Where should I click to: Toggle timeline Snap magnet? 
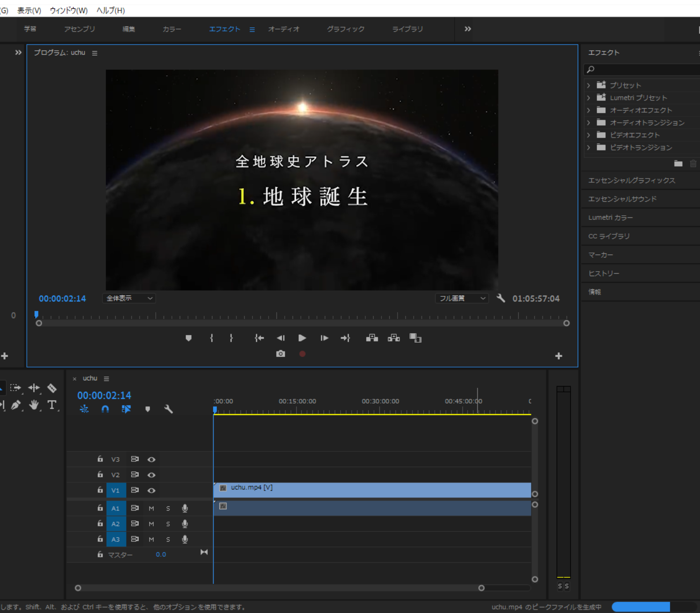click(105, 409)
